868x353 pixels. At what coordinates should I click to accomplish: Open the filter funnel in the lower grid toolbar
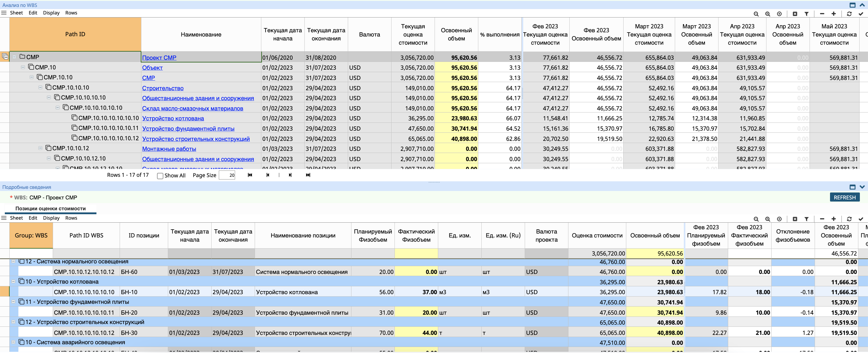(x=807, y=219)
